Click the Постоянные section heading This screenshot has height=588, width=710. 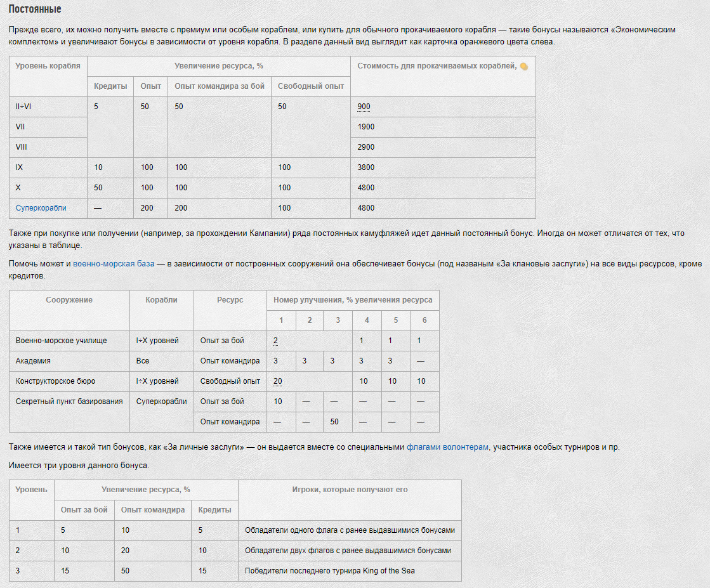pyautogui.click(x=35, y=10)
